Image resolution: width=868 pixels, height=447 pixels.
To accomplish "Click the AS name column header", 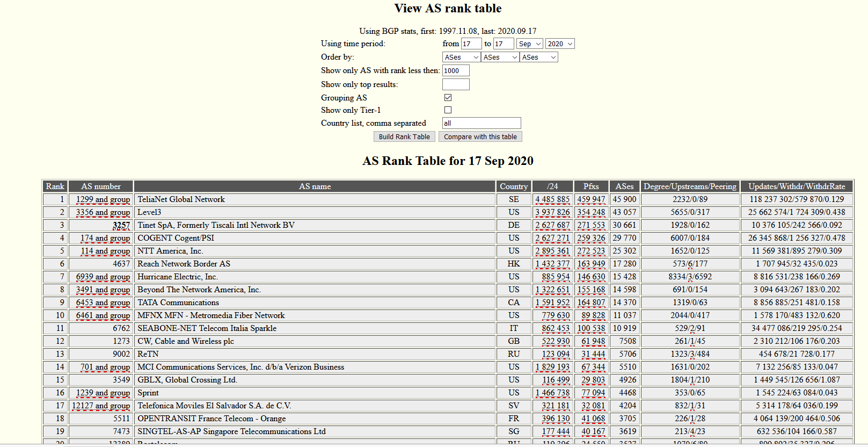I will tap(315, 186).
